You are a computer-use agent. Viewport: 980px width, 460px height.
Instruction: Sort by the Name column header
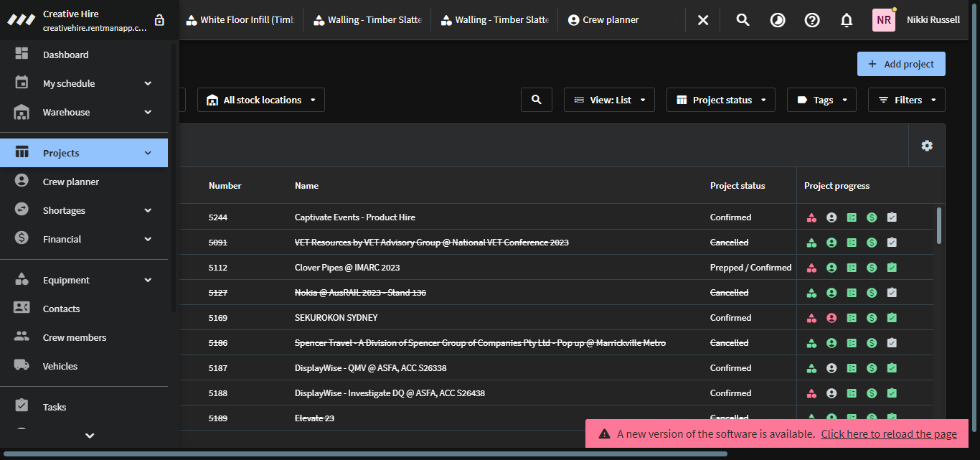click(306, 186)
